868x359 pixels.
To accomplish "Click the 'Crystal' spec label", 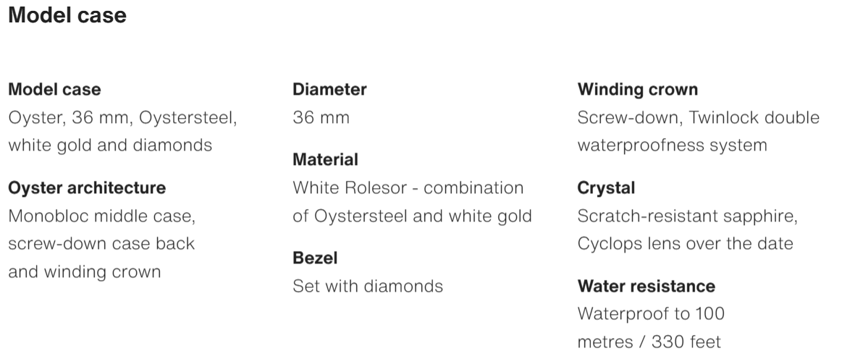I will point(606,188).
